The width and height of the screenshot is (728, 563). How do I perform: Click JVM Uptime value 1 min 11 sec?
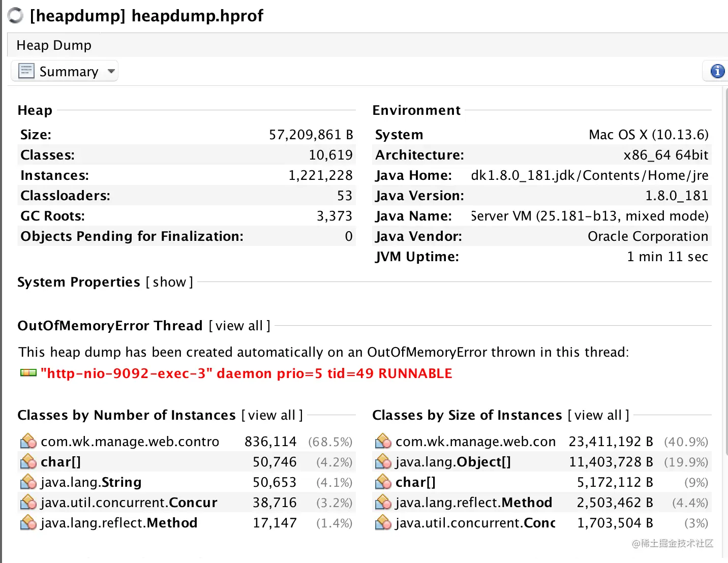[668, 257]
